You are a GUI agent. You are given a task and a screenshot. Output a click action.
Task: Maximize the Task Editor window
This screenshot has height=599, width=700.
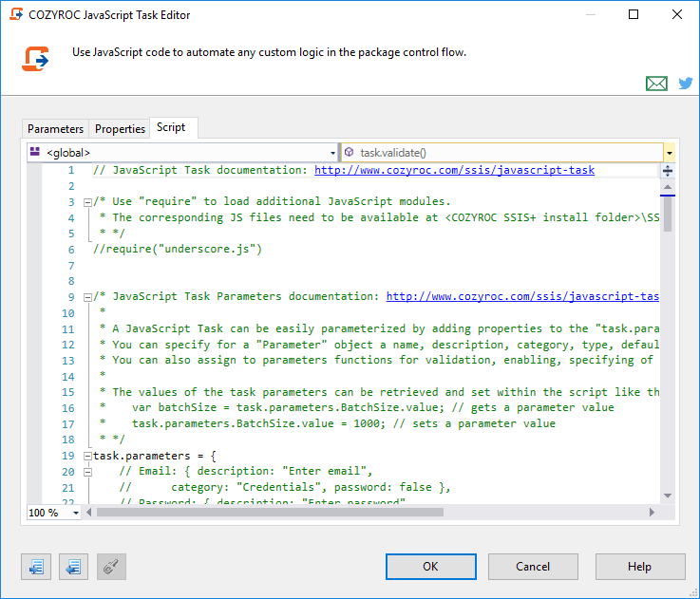coord(633,15)
